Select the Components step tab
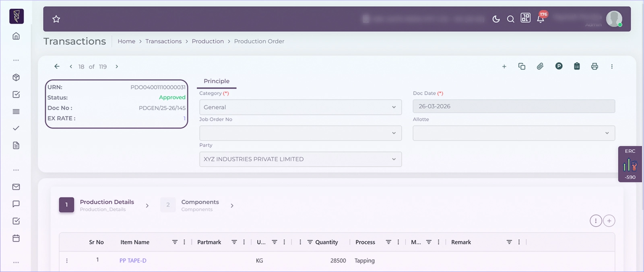This screenshot has width=644, height=272. click(190, 205)
